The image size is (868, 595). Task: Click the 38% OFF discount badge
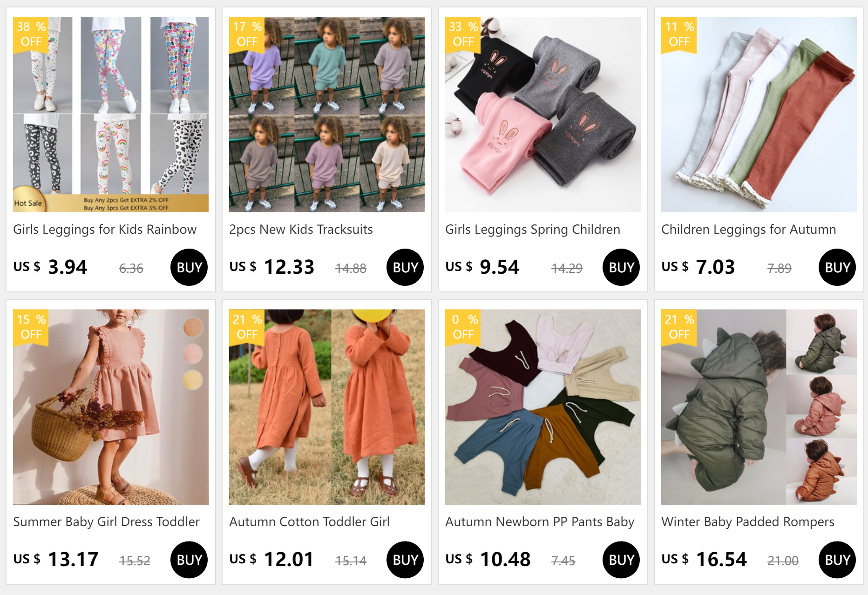[x=31, y=34]
